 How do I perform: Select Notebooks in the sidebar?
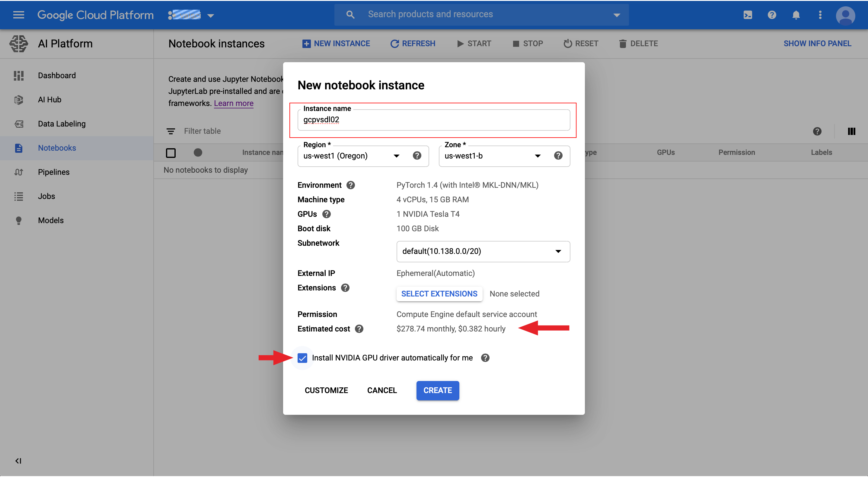[x=57, y=148]
